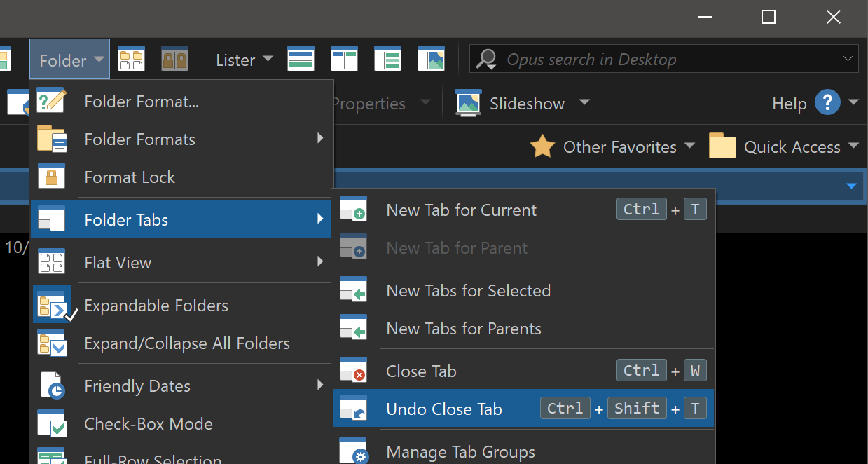868x464 pixels.
Task: Click the Folder Format pencil icon
Action: pyautogui.click(x=50, y=100)
